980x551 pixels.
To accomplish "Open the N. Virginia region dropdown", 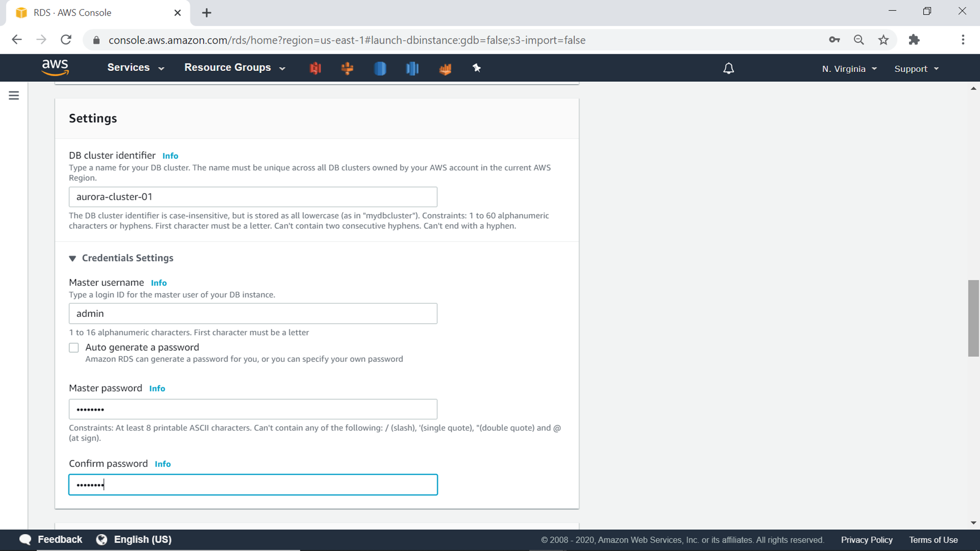I will 849,69.
